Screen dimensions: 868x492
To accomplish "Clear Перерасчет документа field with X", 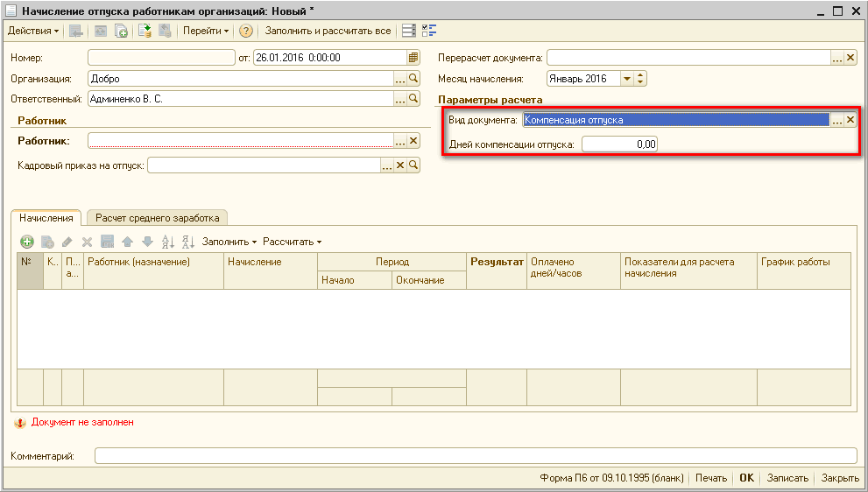I will [x=850, y=58].
